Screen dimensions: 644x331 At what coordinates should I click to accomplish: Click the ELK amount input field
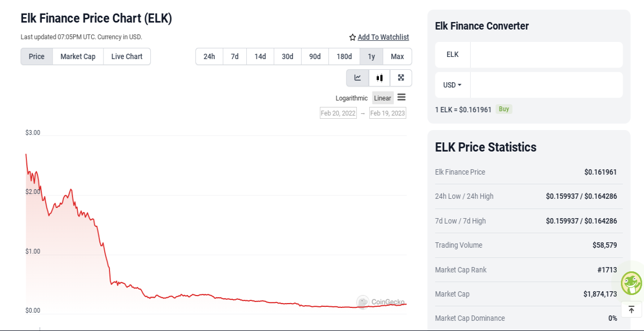(546, 54)
